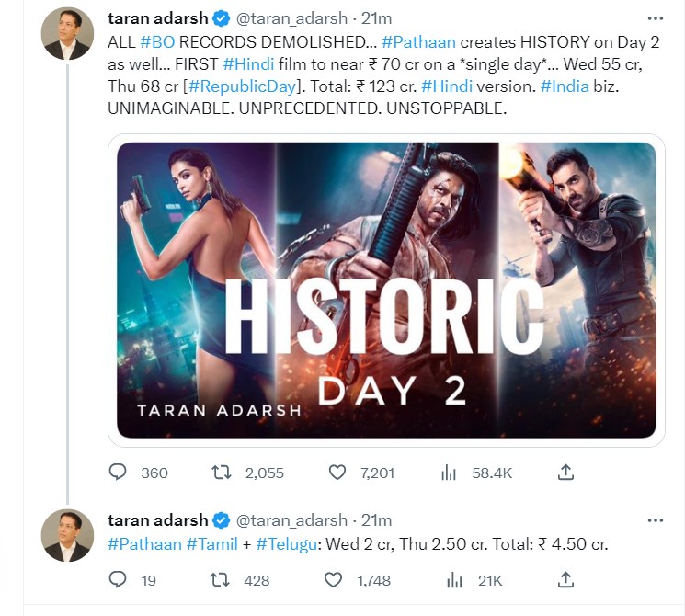
Task: View analytics of the Day 2 tweet
Action: pyautogui.click(x=449, y=473)
